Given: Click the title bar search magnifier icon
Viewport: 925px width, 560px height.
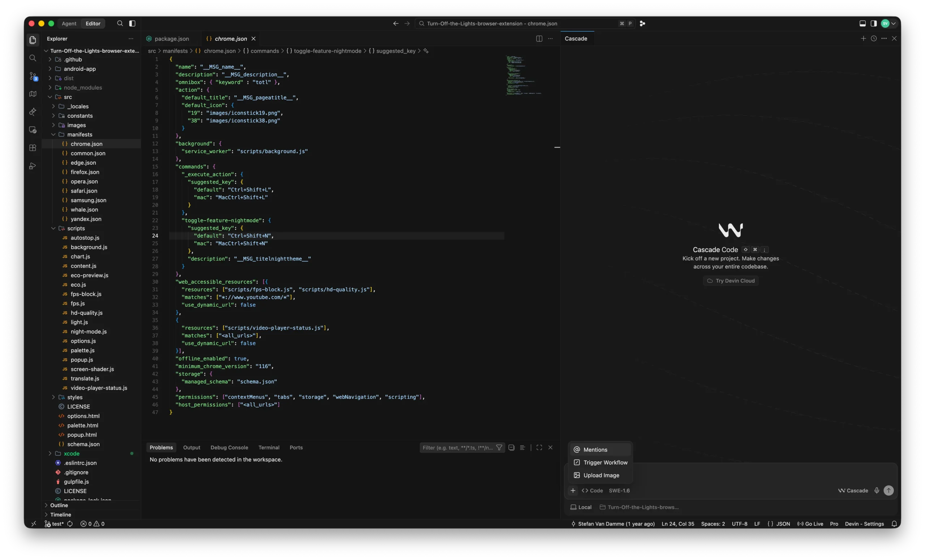Looking at the screenshot, I should (x=120, y=23).
